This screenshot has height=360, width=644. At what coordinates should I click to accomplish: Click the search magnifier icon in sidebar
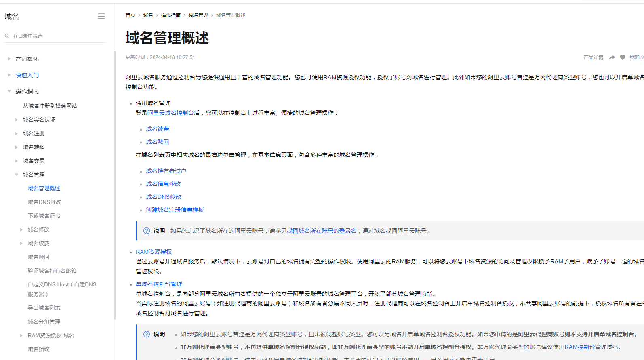7,36
